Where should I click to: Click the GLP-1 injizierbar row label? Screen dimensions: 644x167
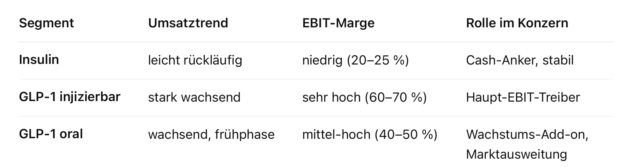[69, 97]
